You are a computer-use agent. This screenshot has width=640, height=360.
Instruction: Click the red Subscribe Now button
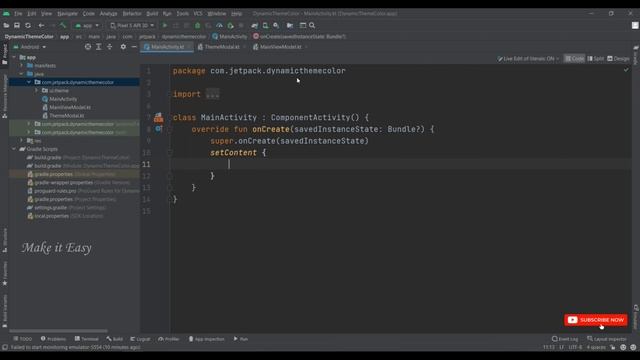tap(596, 320)
